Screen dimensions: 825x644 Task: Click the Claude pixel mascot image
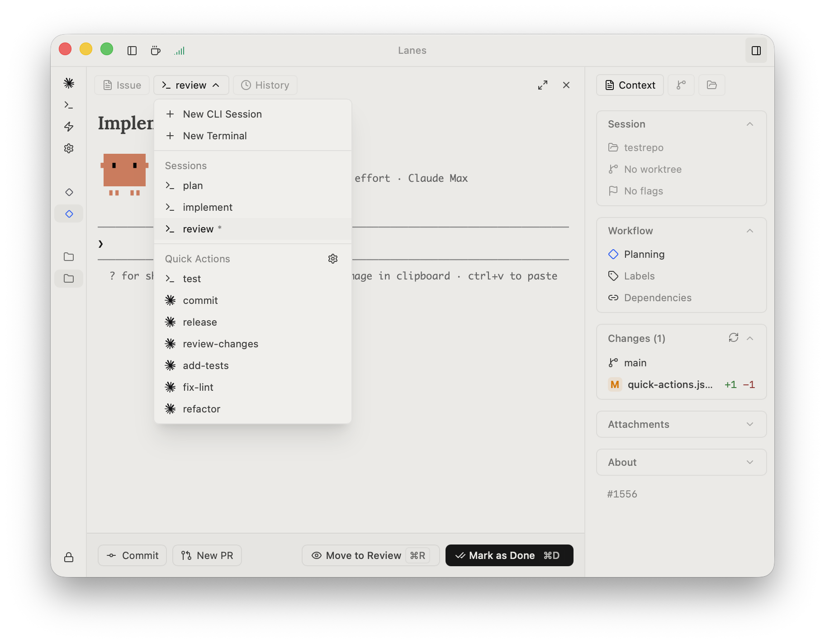[x=125, y=175]
